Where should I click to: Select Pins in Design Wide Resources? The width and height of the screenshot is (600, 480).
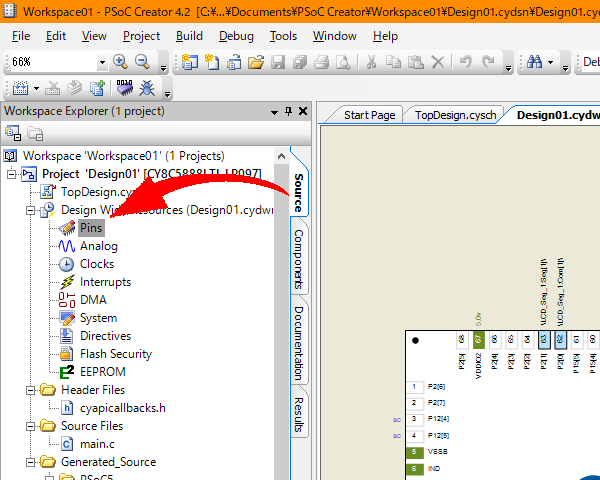(x=91, y=228)
